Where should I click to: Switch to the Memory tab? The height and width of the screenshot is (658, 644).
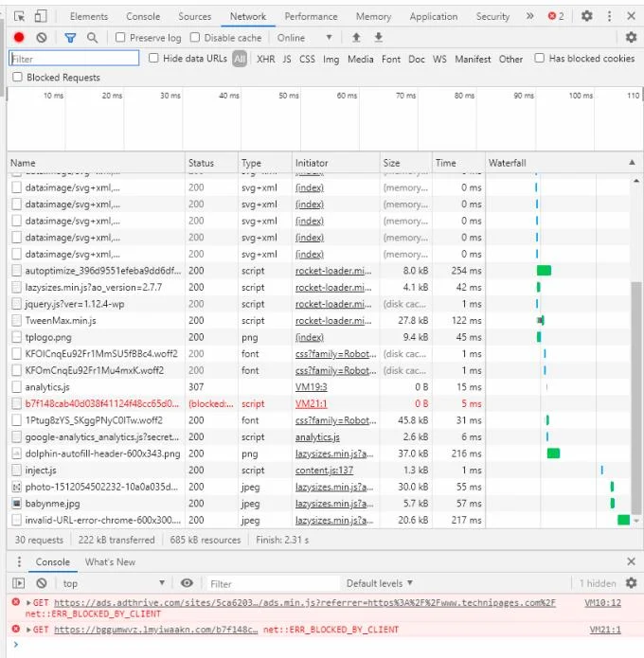tap(374, 16)
